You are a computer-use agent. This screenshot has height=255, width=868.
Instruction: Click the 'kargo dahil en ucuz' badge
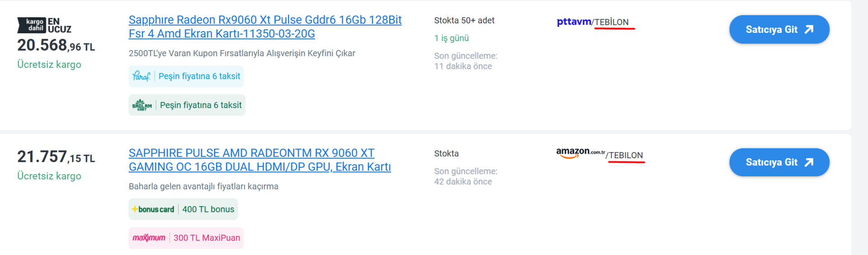point(44,25)
